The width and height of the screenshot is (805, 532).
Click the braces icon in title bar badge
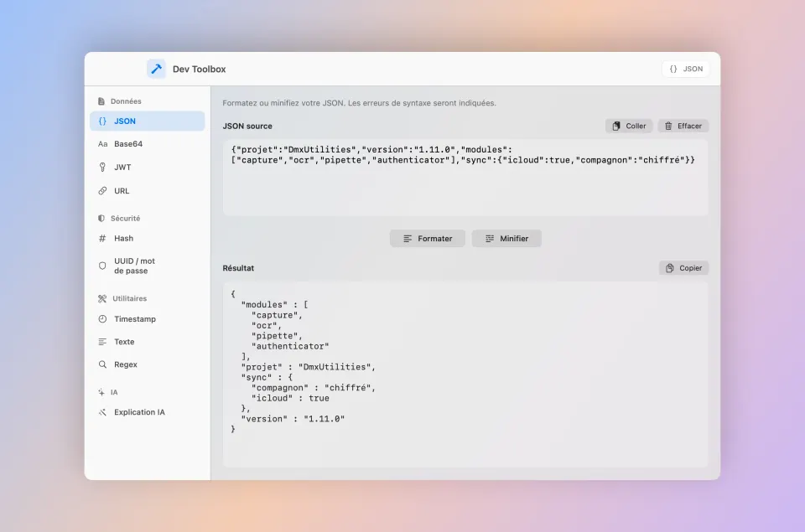click(x=673, y=69)
